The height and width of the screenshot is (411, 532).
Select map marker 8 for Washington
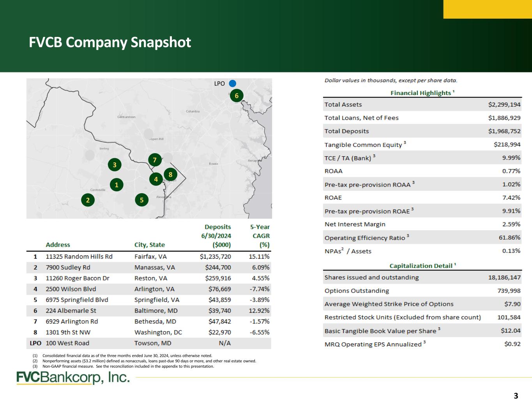[170, 175]
